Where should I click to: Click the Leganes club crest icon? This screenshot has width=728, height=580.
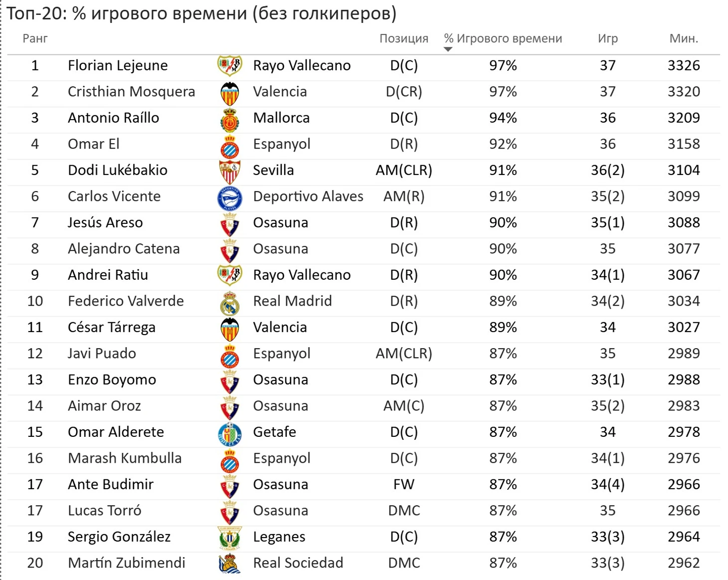point(230,538)
